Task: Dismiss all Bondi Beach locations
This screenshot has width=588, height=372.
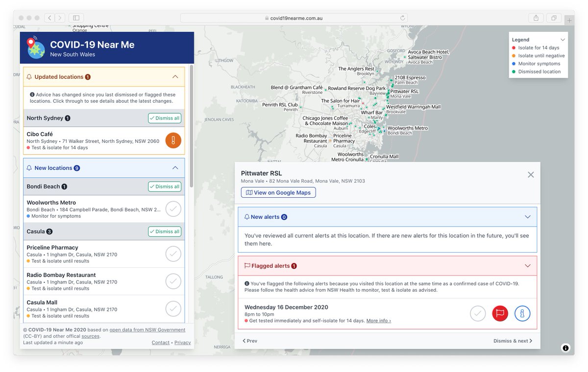Action: 165,186
